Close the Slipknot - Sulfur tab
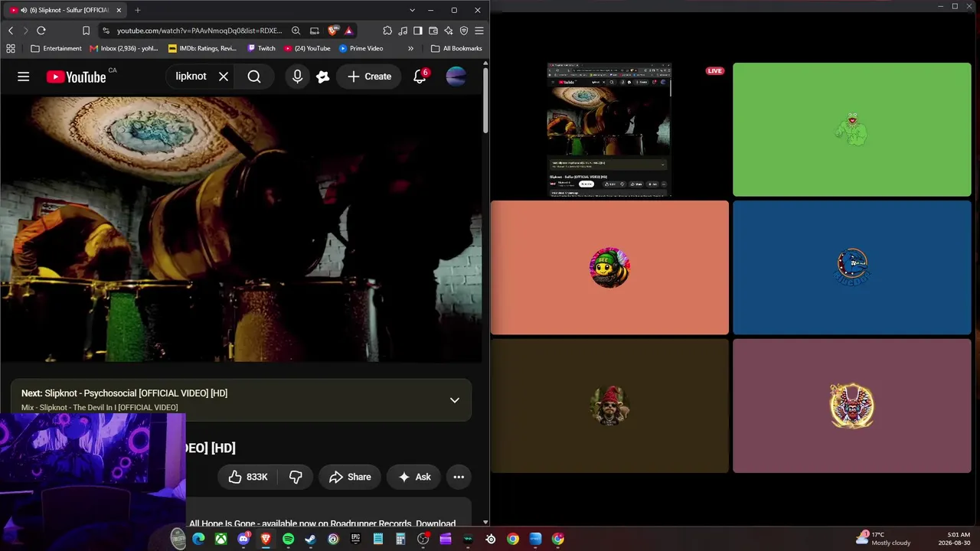 119,10
